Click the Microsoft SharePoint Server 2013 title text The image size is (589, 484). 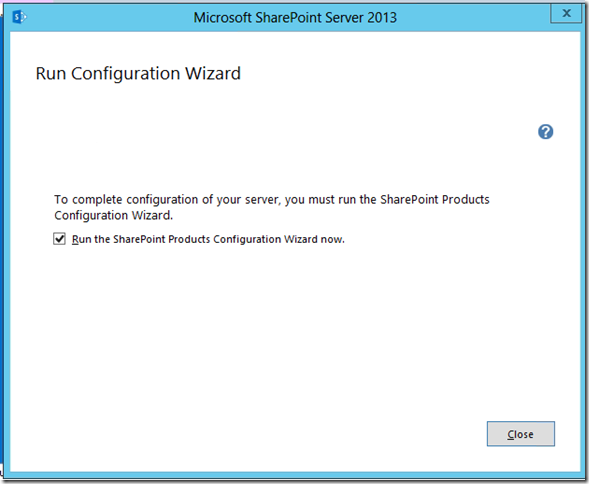[295, 18]
